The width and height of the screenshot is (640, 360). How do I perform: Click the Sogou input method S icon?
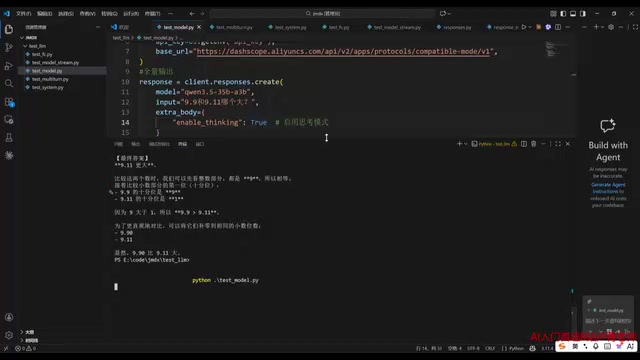pos(562,346)
